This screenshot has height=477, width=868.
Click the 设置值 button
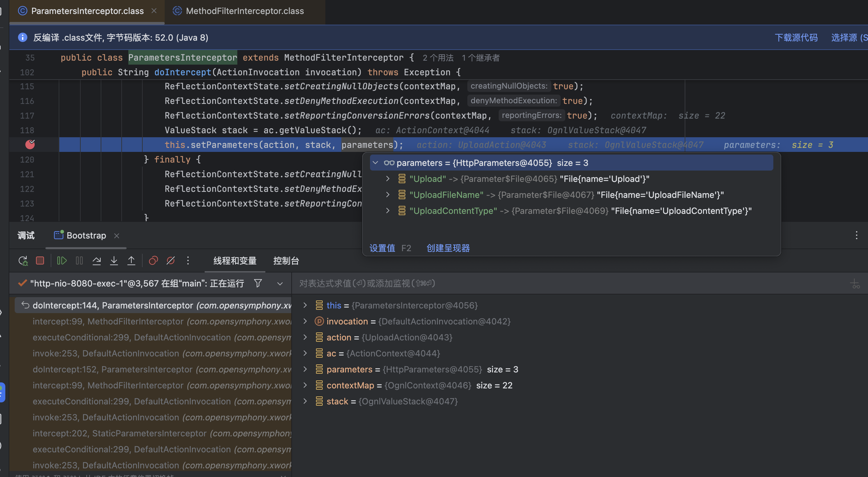coord(382,248)
